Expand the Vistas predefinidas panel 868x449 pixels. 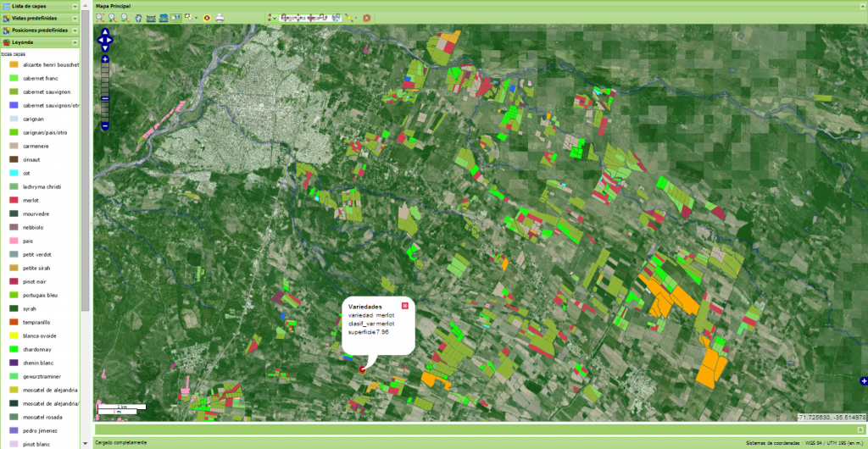pos(75,18)
